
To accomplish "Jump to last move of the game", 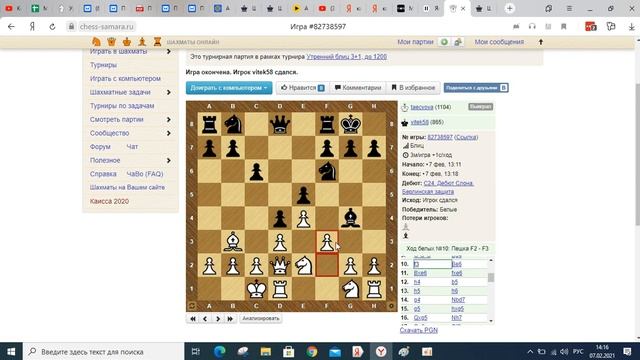I will [230, 318].
